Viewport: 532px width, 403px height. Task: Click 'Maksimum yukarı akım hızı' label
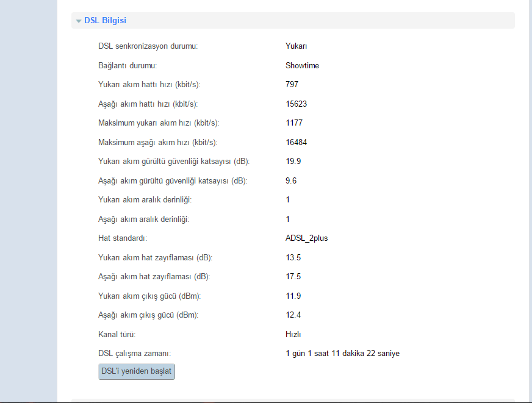pos(159,123)
